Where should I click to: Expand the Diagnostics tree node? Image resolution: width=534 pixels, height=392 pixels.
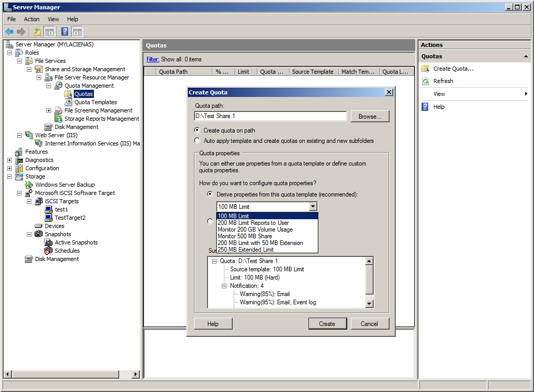point(9,160)
